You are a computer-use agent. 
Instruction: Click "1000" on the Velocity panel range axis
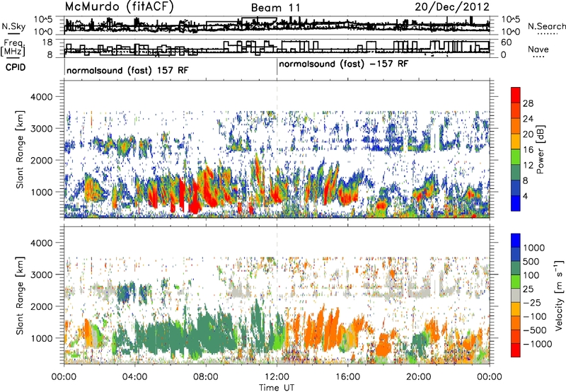43,338
